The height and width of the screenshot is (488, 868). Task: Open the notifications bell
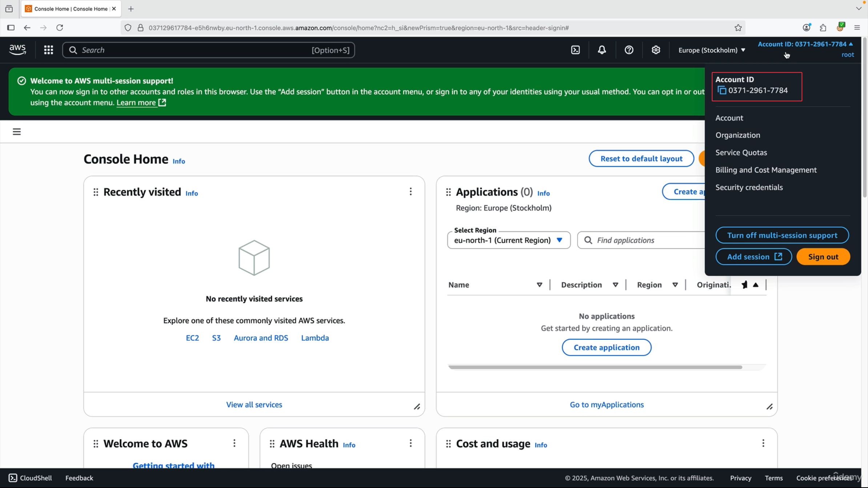pos(602,50)
